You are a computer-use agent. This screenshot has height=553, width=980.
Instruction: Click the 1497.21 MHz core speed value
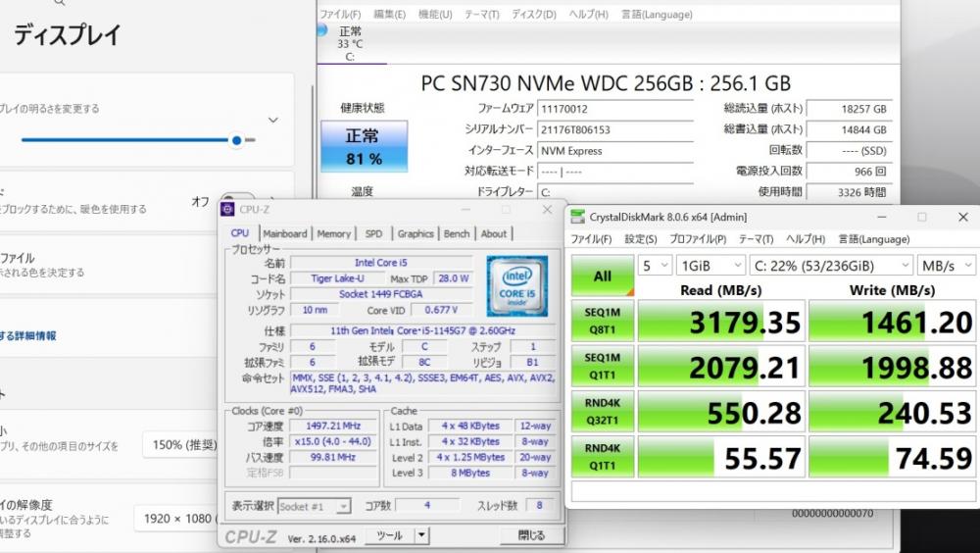coord(333,426)
